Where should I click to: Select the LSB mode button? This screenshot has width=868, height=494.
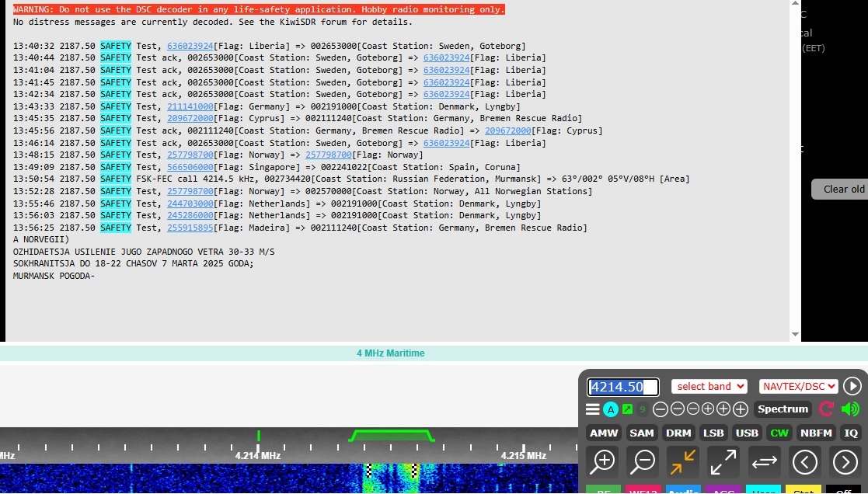[x=713, y=433]
